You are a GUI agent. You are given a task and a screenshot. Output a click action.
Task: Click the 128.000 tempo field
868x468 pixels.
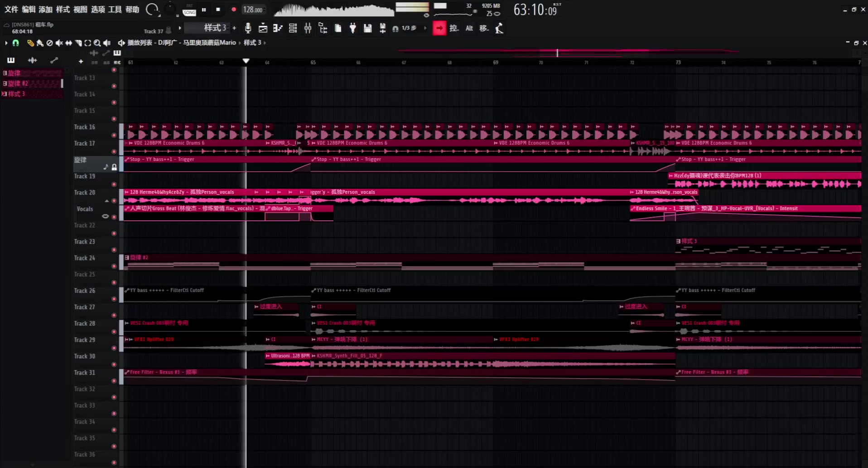[x=253, y=10]
